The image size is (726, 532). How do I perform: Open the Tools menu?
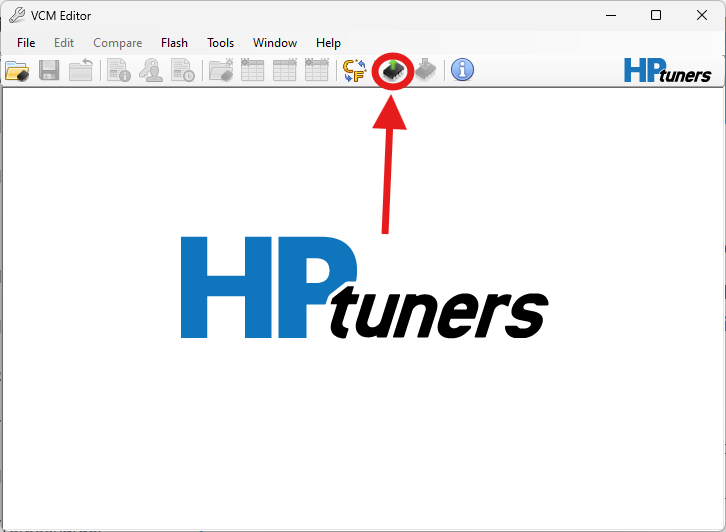(220, 43)
